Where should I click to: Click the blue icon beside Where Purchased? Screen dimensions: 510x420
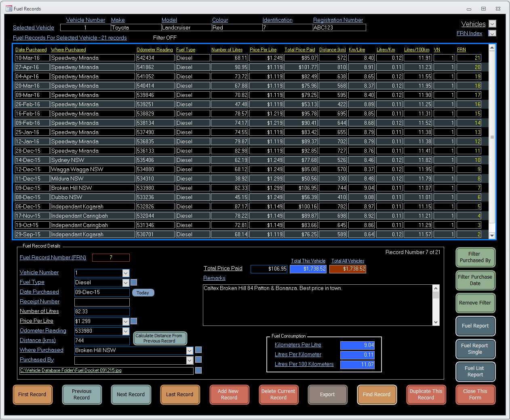198,350
